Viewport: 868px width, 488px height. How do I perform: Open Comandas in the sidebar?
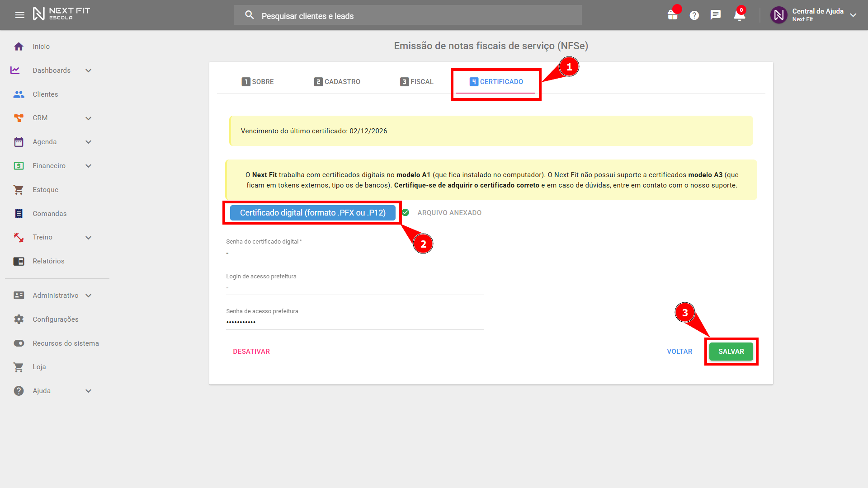49,214
